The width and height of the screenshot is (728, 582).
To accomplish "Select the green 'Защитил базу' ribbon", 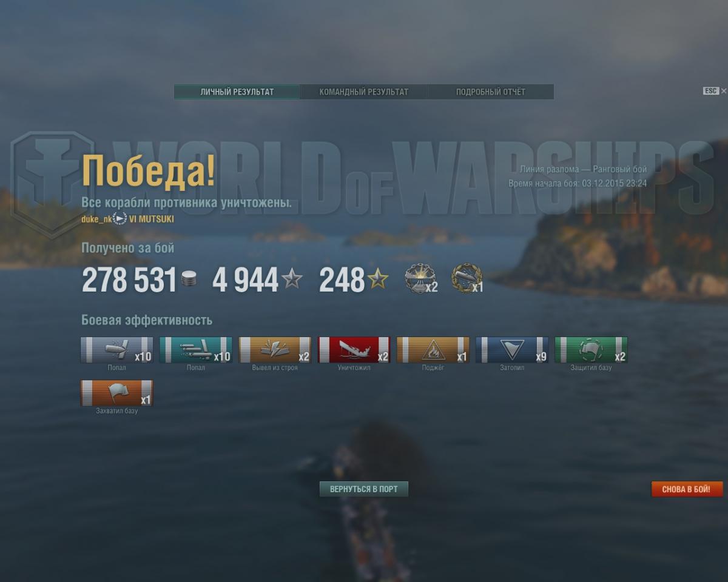I will pos(591,350).
